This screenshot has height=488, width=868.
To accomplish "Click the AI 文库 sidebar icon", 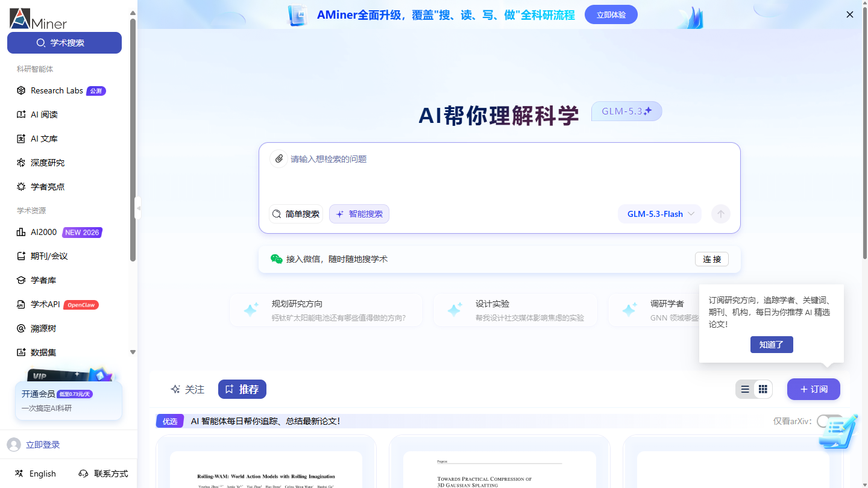I will pyautogui.click(x=20, y=139).
